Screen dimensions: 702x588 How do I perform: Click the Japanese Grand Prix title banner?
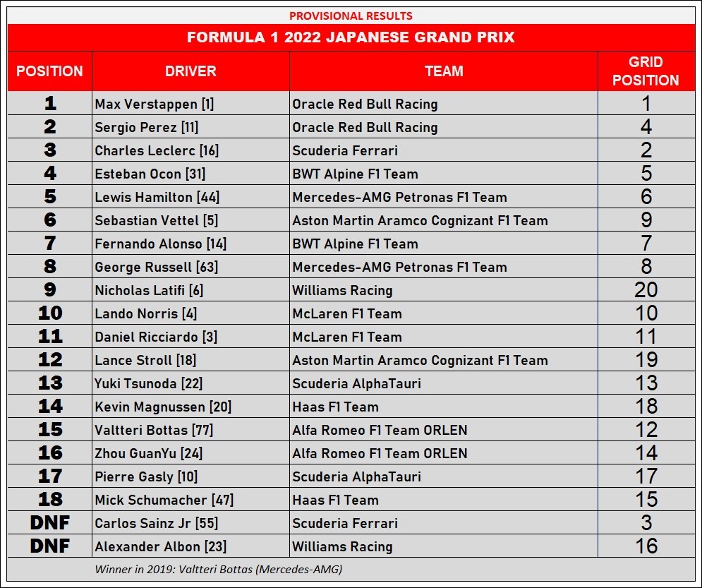351,37
